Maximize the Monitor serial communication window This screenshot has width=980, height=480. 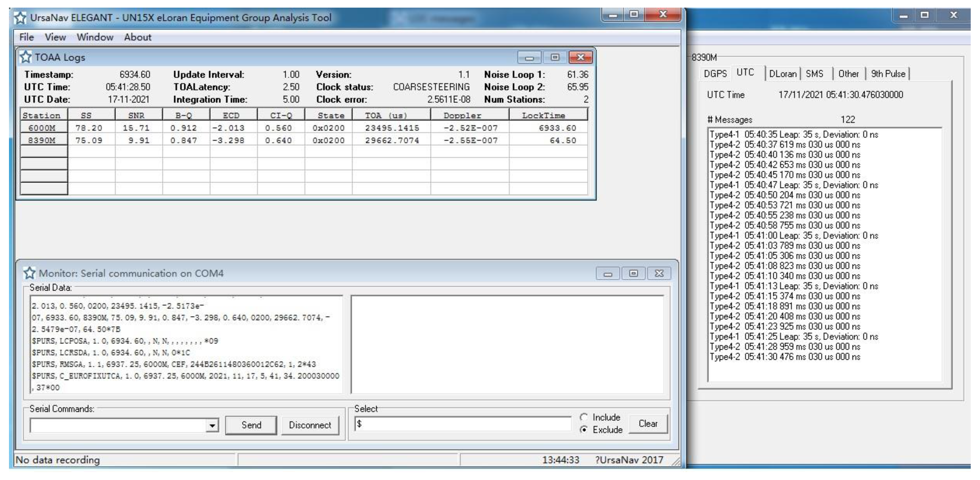click(x=633, y=273)
